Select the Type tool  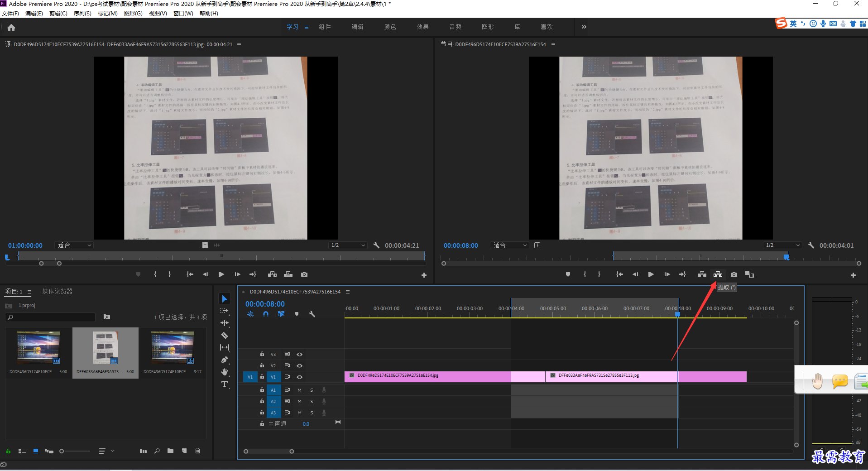[225, 384]
